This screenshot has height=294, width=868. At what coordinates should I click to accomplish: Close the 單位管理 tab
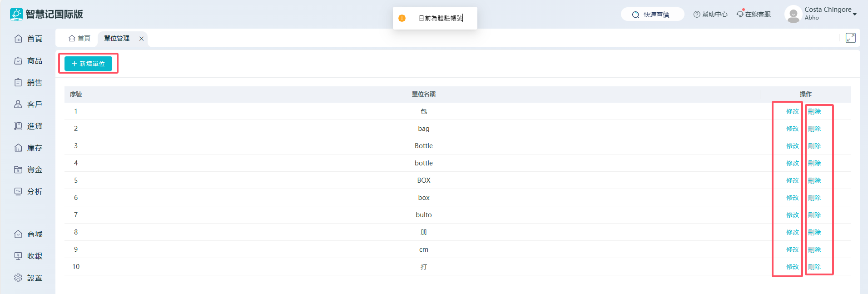pos(142,39)
